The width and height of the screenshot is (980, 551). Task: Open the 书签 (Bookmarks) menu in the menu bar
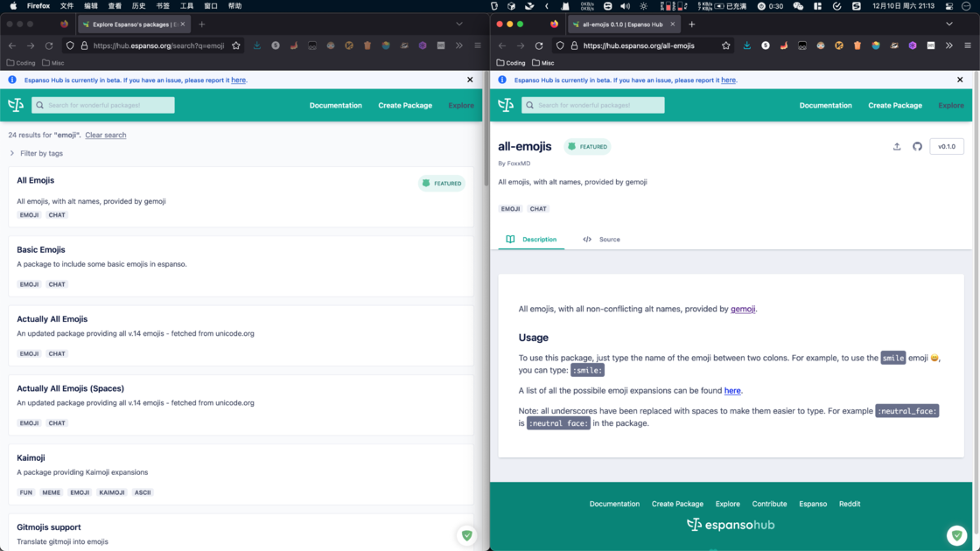coord(163,6)
